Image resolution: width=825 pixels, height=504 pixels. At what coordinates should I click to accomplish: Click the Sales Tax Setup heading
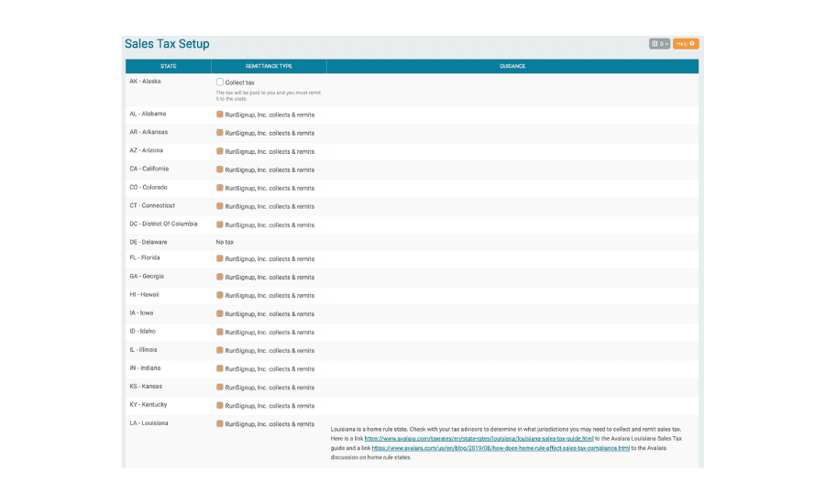click(167, 44)
